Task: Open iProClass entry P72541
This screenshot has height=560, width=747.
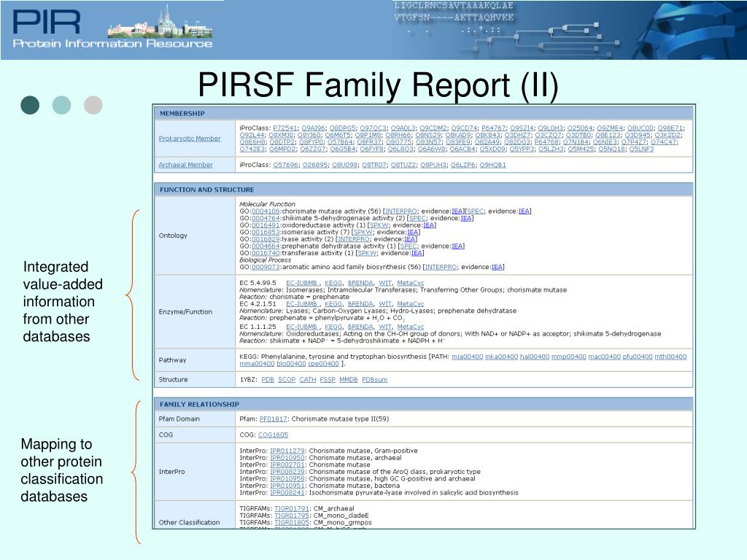Action: pos(285,128)
